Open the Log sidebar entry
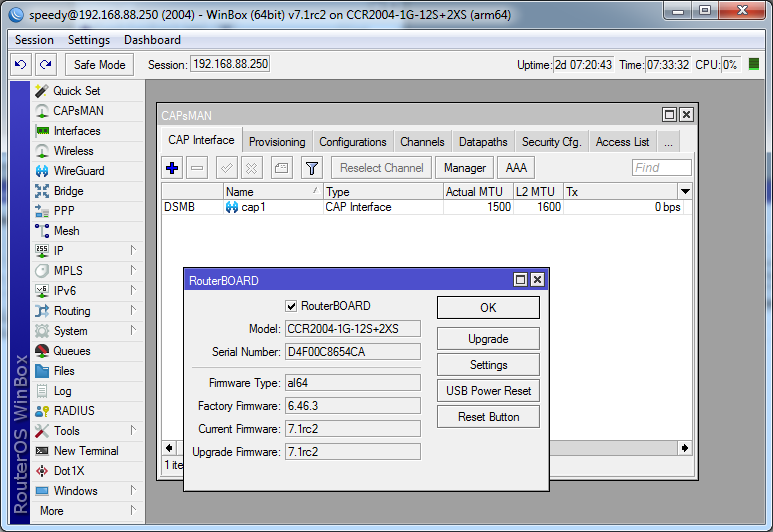Screen dimensions: 773x532 point(88,390)
